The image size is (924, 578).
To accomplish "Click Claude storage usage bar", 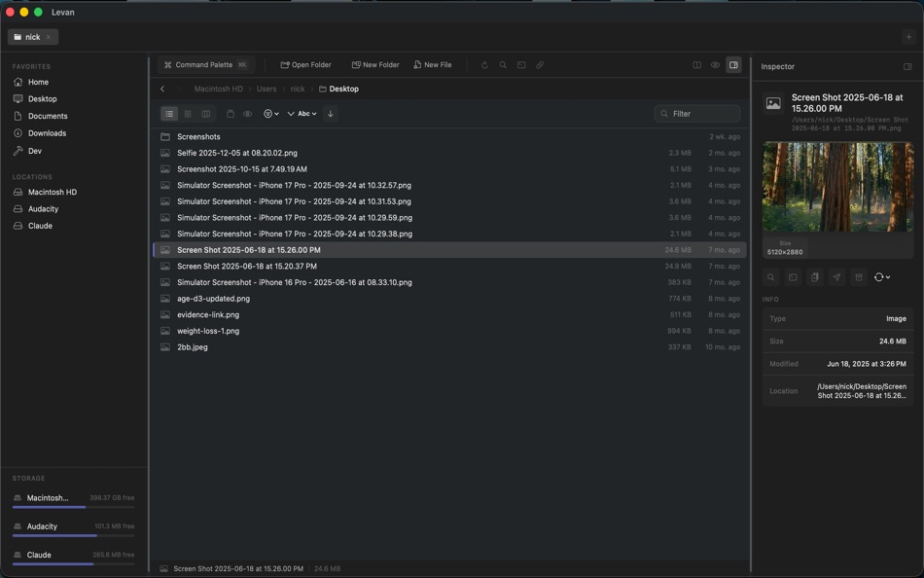I will [74, 563].
